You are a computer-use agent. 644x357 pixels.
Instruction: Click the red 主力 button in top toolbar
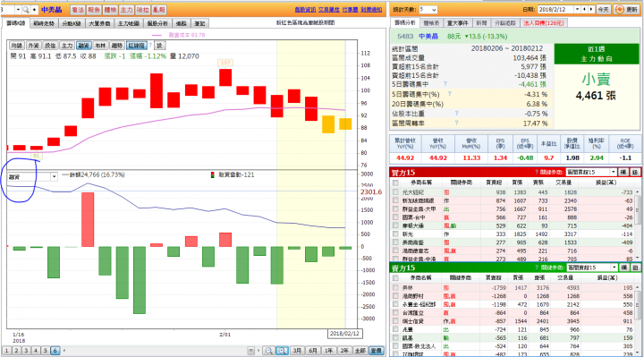pos(126,10)
